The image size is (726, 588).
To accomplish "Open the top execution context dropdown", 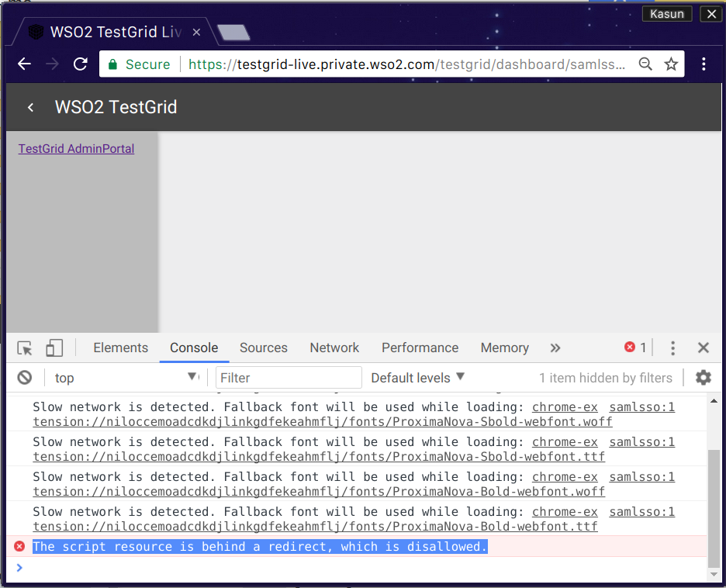I will click(x=126, y=378).
